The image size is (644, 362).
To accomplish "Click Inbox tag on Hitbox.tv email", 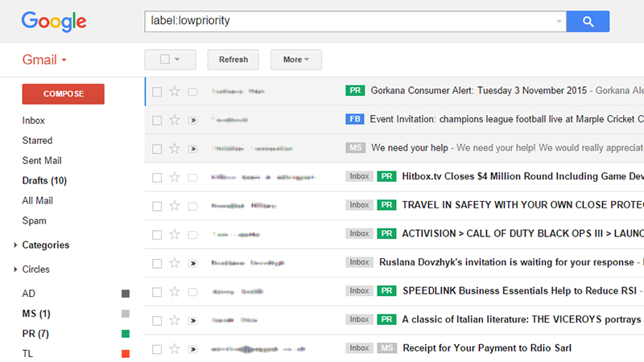I will coord(359,176).
